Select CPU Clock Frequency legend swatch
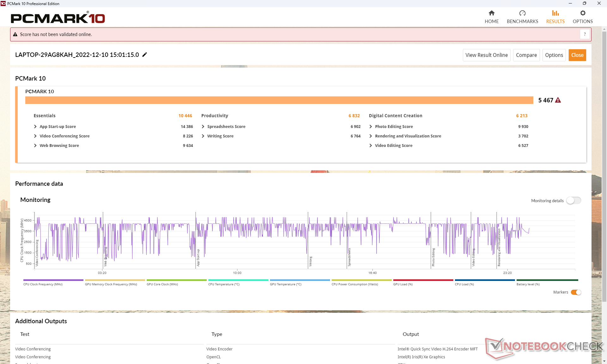The image size is (607, 364). (x=53, y=280)
